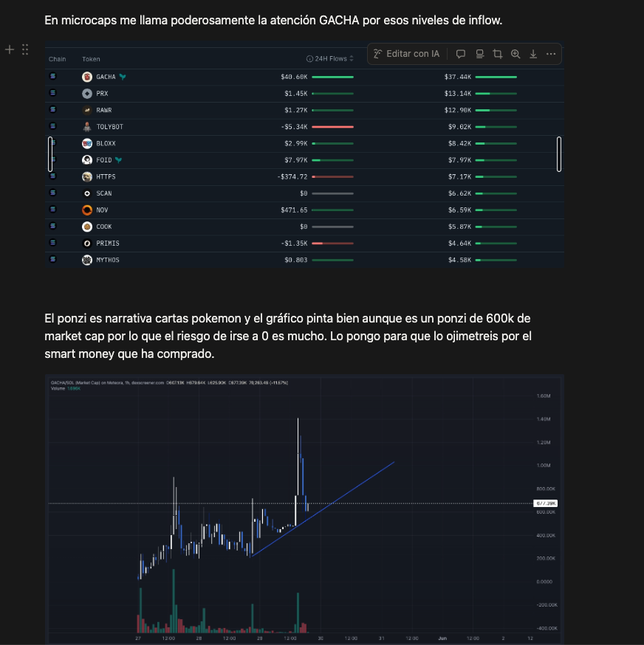Click the green sprout icon next to GACHA
The image size is (644, 645).
(x=123, y=77)
